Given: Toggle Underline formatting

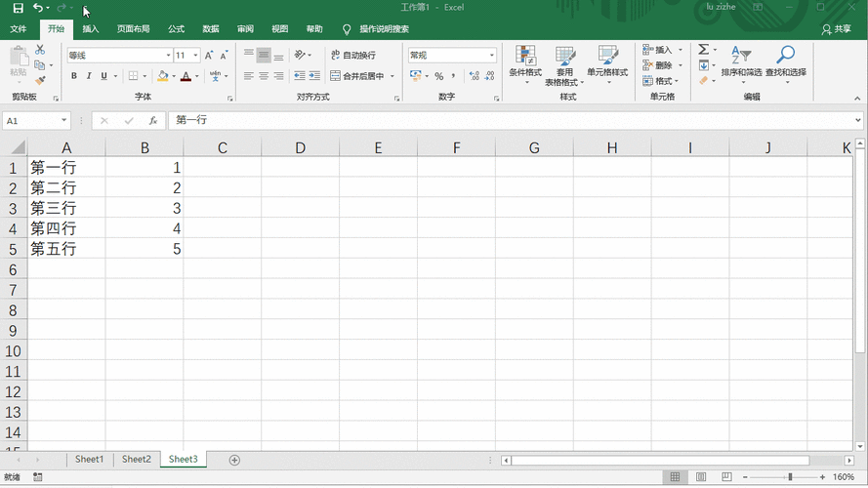Looking at the screenshot, I should click(x=103, y=76).
